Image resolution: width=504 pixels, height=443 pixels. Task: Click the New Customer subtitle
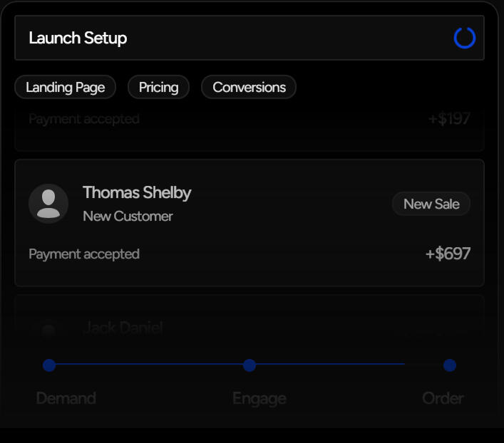click(128, 216)
